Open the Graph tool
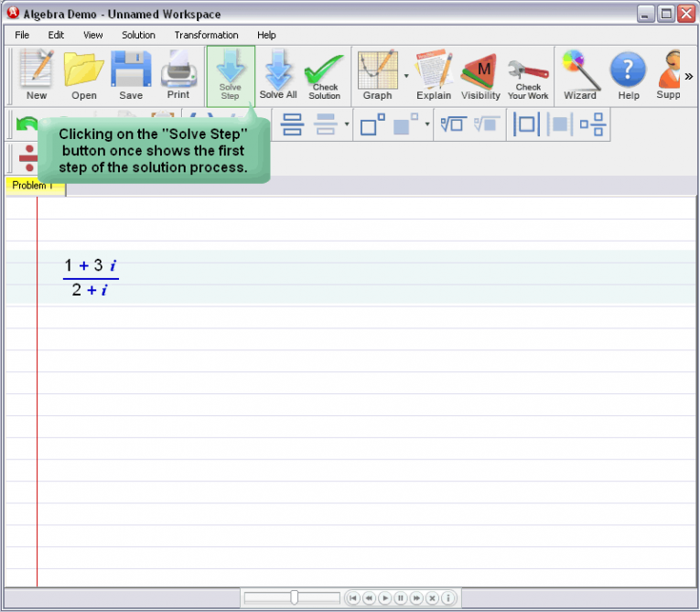 click(x=377, y=75)
